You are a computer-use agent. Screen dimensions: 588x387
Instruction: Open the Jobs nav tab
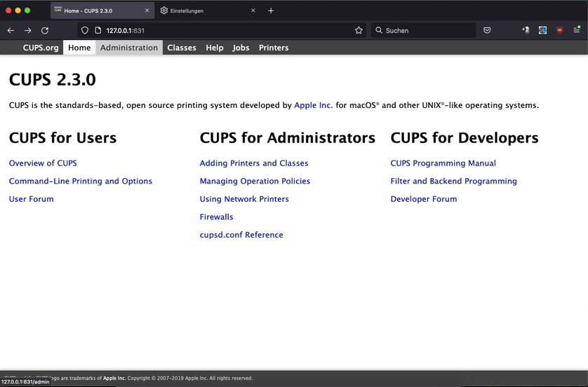241,48
